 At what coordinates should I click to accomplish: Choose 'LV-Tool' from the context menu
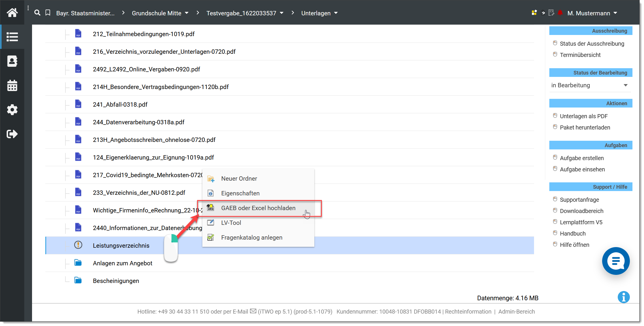pos(231,223)
